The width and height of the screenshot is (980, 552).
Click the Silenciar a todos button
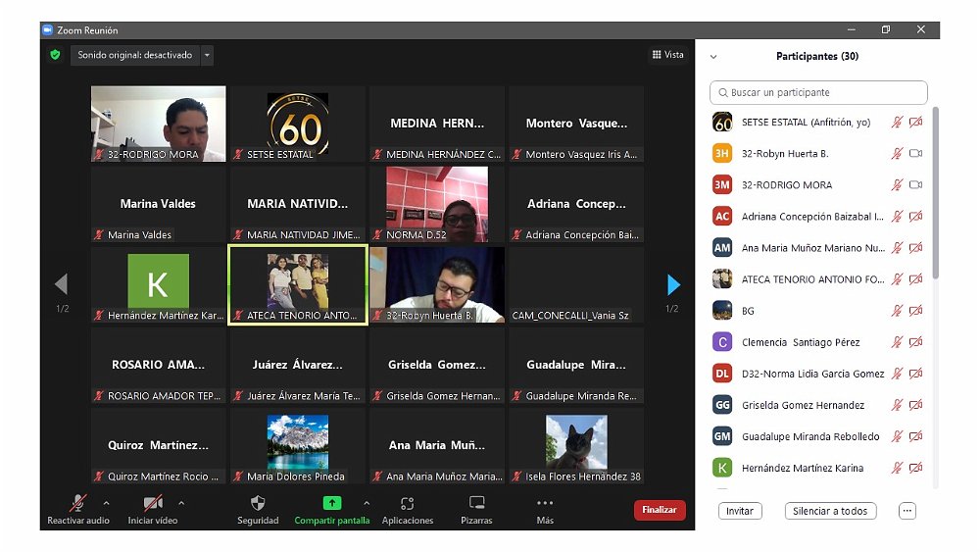click(830, 511)
